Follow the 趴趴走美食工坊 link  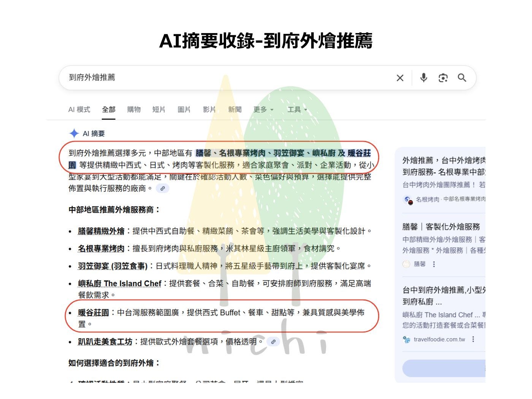(x=105, y=342)
